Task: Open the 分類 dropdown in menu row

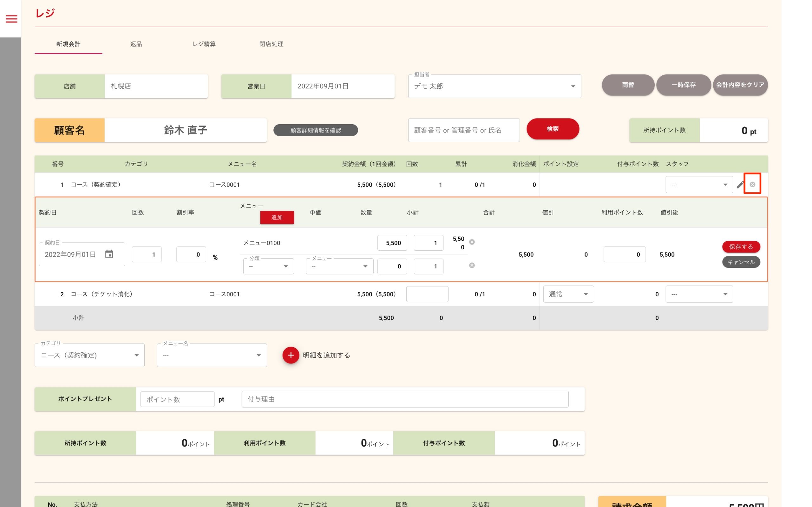Action: (x=268, y=266)
